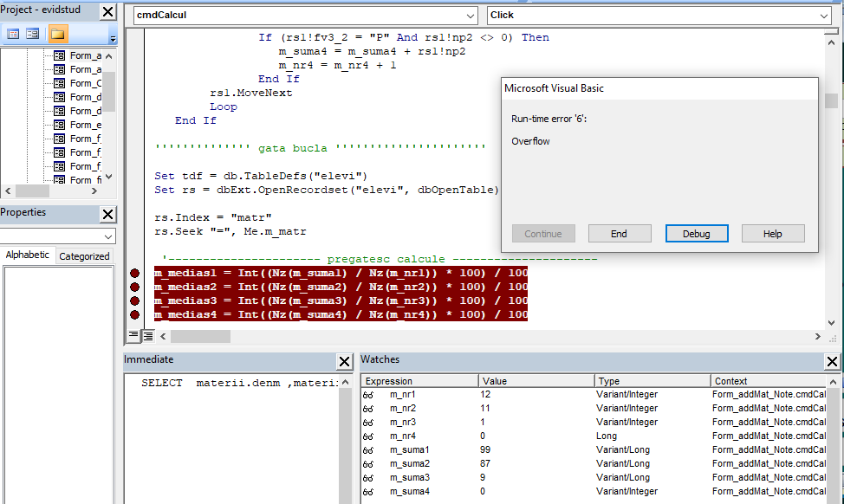This screenshot has height=504, width=844.
Task: Switch to Procedure View at code window bottom
Action: click(133, 335)
